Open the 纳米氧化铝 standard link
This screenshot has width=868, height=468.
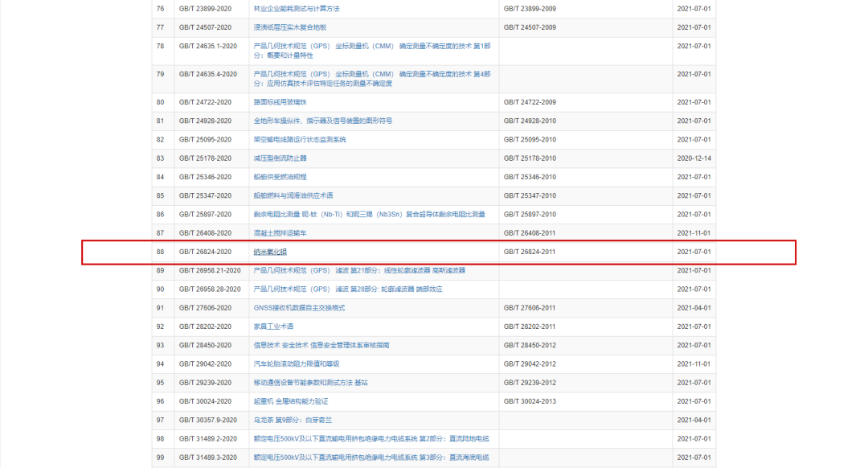tap(270, 252)
